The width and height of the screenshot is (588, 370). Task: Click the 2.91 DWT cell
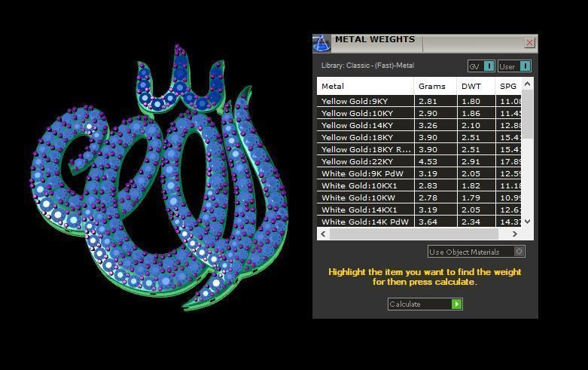click(477, 161)
